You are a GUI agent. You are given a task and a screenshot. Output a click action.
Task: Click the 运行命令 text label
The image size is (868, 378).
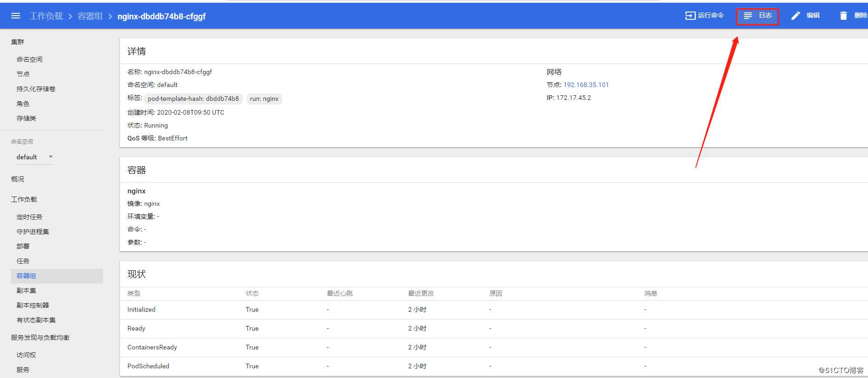(711, 16)
